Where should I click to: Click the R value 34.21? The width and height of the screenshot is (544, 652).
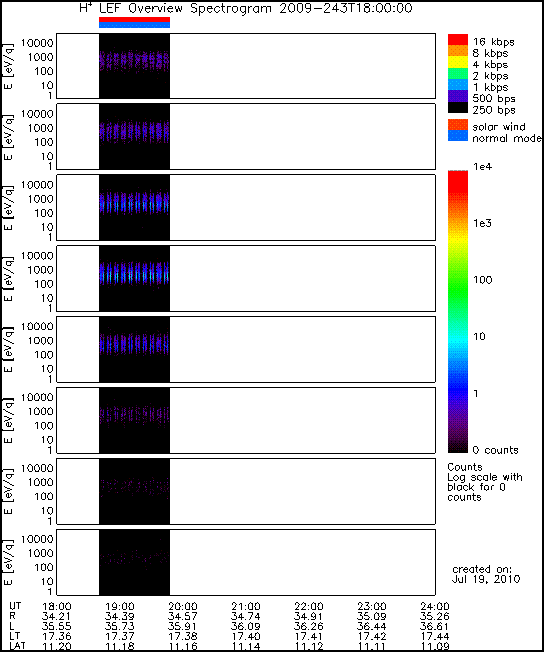(57, 616)
